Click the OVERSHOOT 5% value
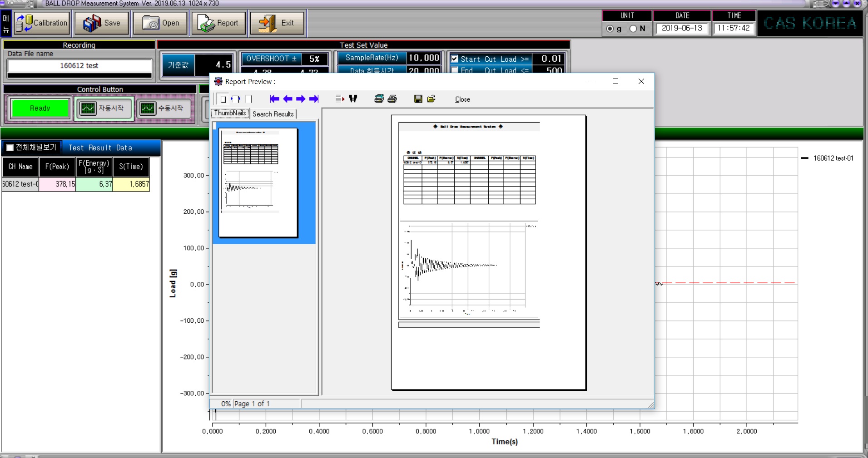868x458 pixels. (314, 59)
